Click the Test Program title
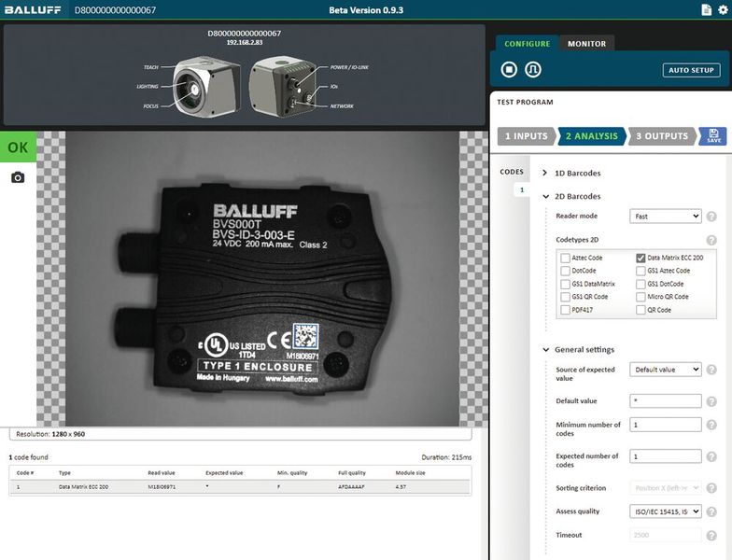 point(525,102)
